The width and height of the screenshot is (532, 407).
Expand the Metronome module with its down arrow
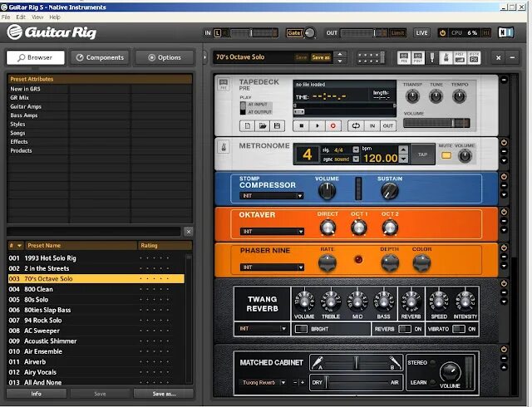pos(504,160)
